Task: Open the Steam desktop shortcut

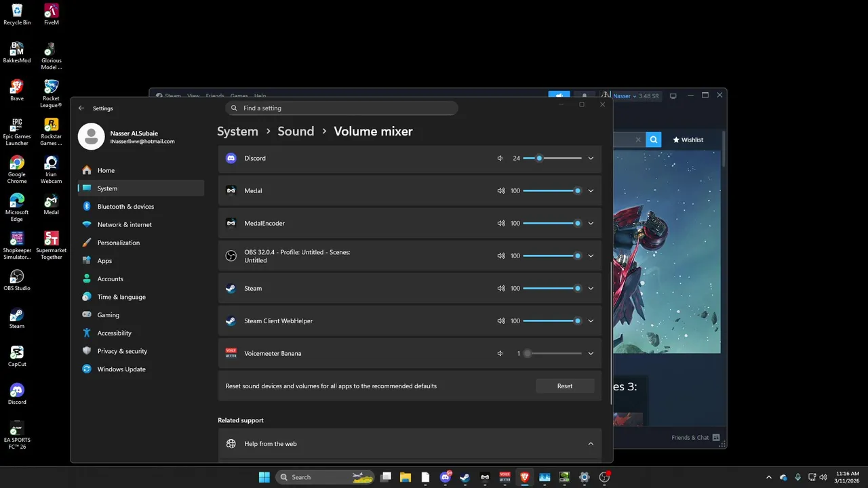Action: 17,318
